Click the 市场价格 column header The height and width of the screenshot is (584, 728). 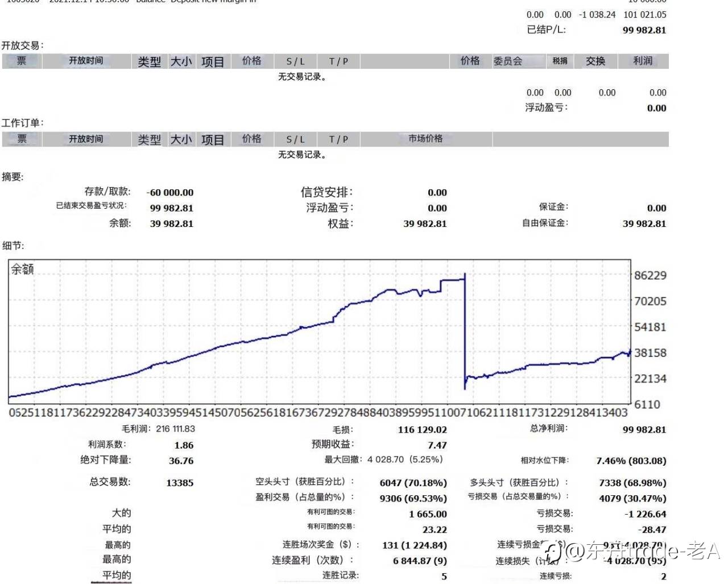coord(425,138)
